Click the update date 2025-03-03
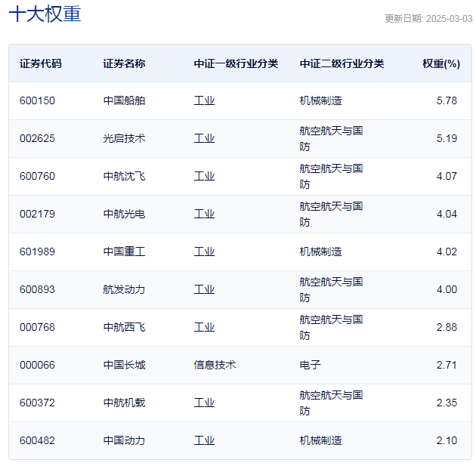This screenshot has width=476, height=466. point(450,19)
